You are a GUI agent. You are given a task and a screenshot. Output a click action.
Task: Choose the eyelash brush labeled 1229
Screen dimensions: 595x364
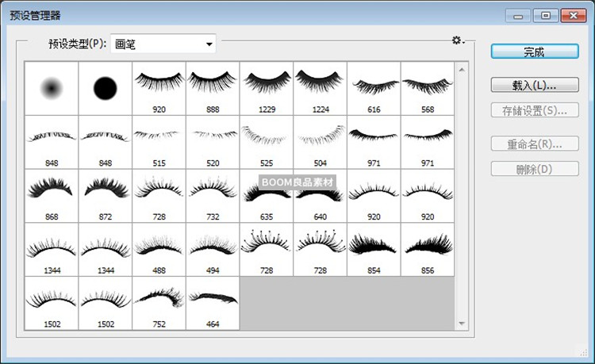tap(267, 89)
